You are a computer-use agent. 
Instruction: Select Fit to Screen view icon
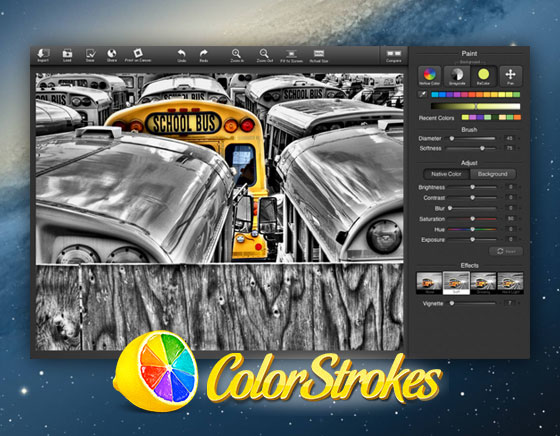(x=291, y=56)
